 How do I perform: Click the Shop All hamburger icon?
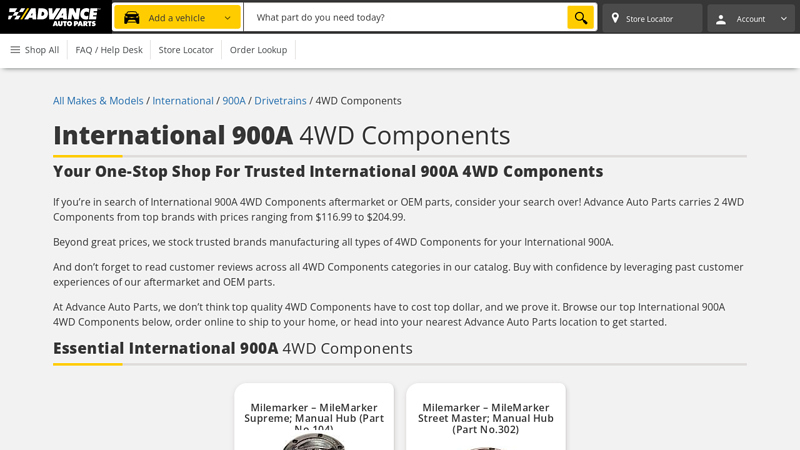point(15,49)
